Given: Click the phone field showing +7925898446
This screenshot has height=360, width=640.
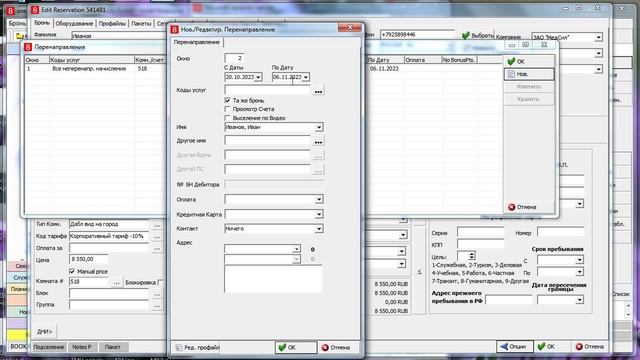Looking at the screenshot, I should tap(417, 35).
